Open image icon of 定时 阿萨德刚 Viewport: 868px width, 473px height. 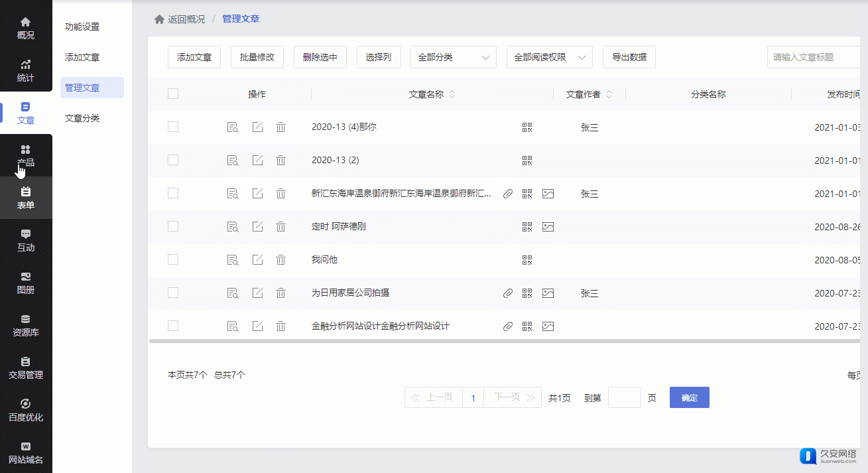[x=548, y=227]
